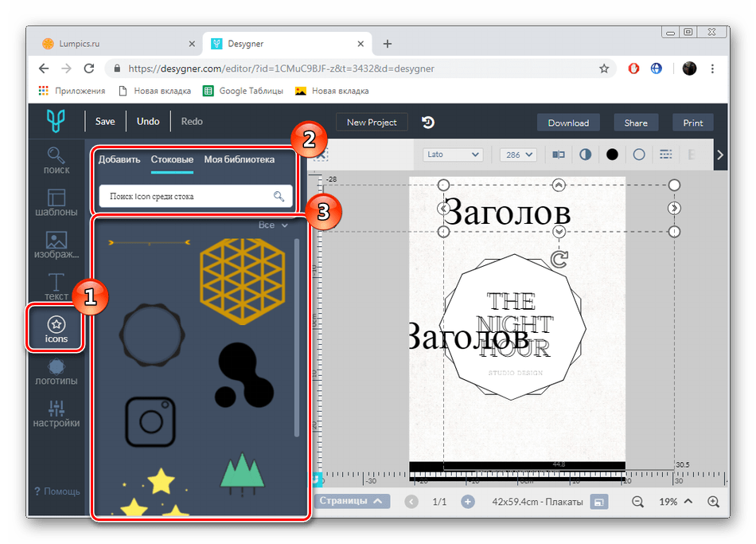Open the настройки settings panel
756x544 pixels.
57,414
